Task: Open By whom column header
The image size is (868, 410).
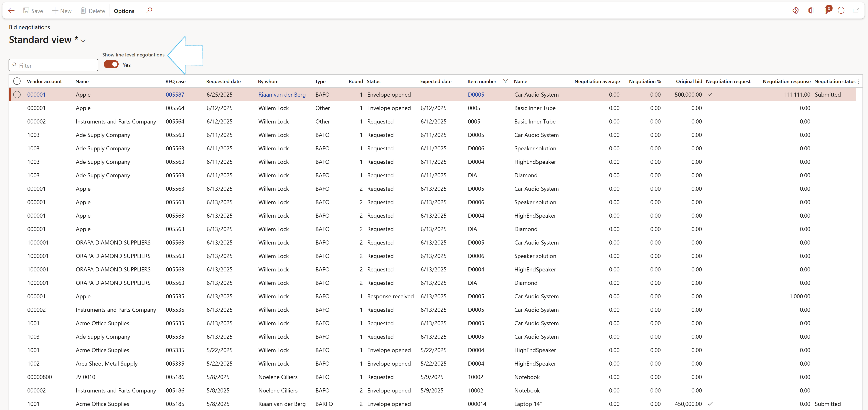Action: (268, 82)
